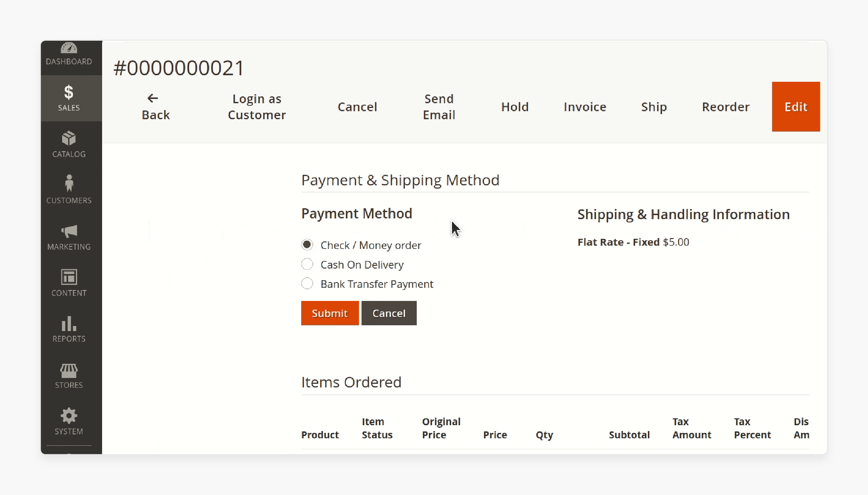Click Send Email action

tap(439, 107)
